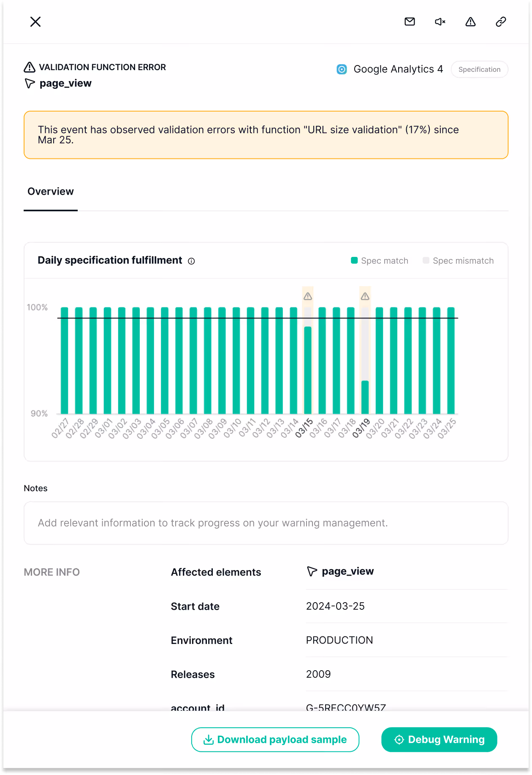Select the 03/20 bar in the chart
Screen dimensions: 532x775
coord(380,360)
